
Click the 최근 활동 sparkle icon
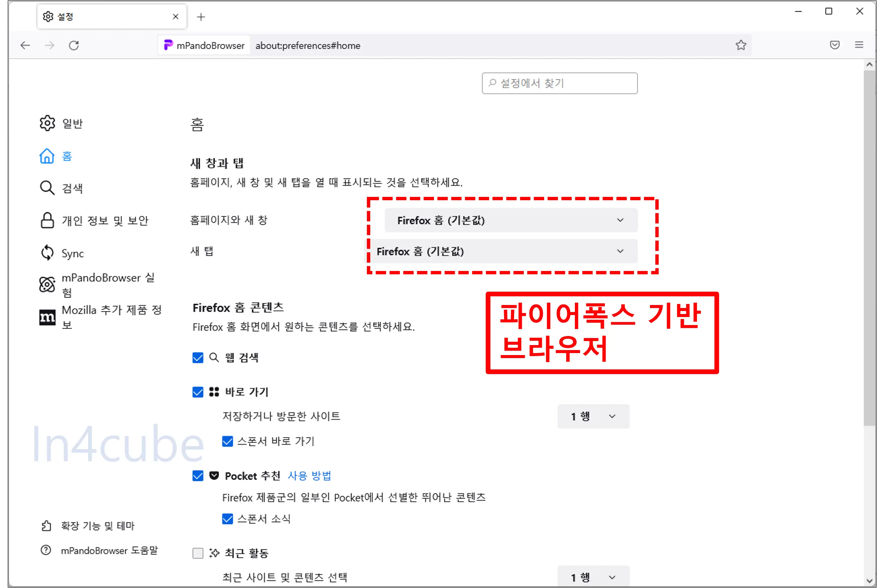click(x=214, y=553)
